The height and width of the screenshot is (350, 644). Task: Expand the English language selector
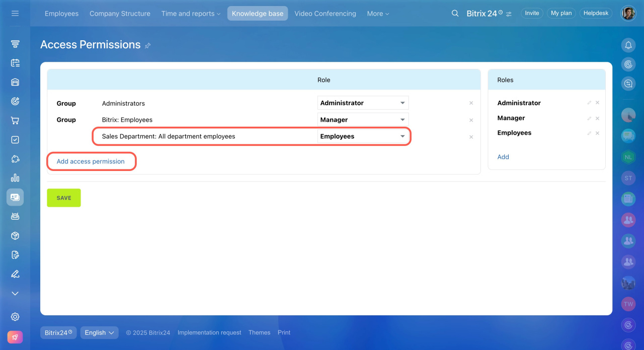click(x=99, y=332)
